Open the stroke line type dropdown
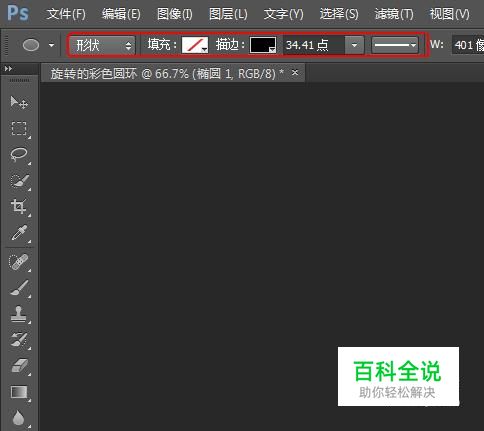 (395, 45)
